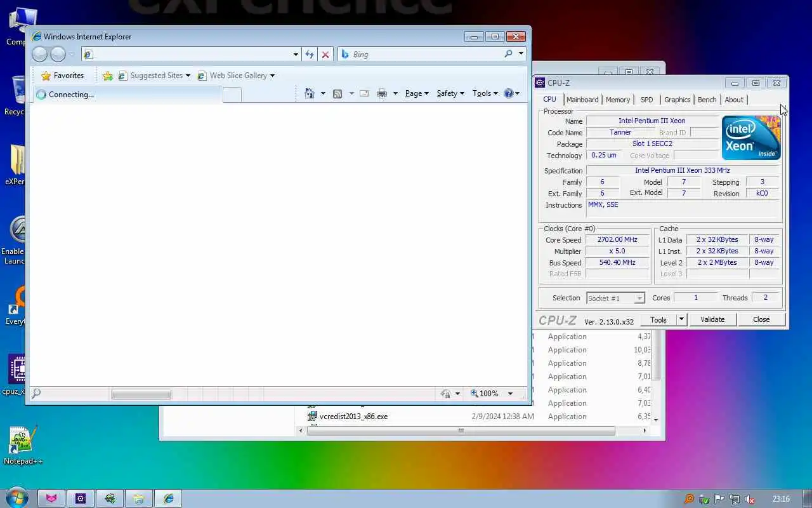Screen dimensions: 812x508
Task: Click the Intel Xeon inside logo
Action: (751, 138)
